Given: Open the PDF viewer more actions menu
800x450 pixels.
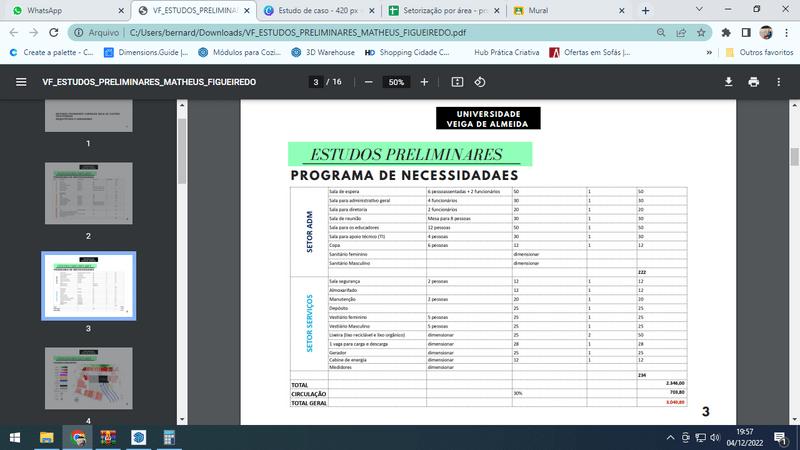Looking at the screenshot, I should tap(779, 82).
